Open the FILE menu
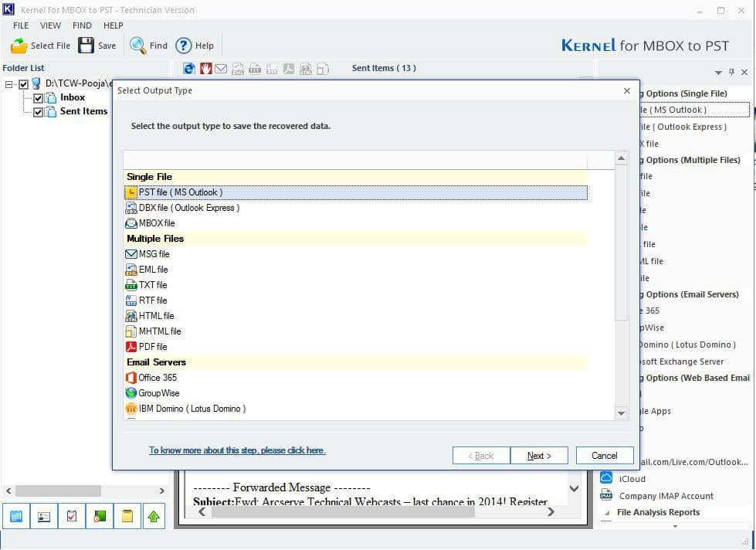Screen dimensions: 756x550 point(21,25)
